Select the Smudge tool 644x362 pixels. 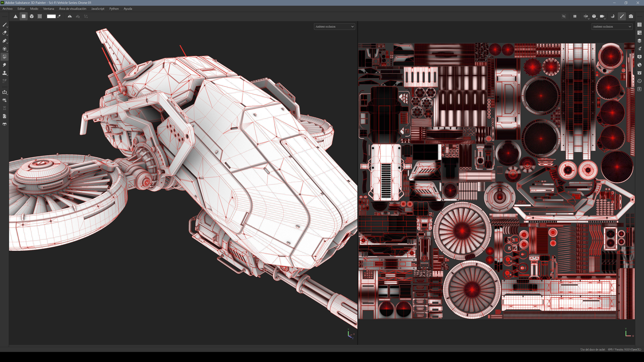point(5,65)
